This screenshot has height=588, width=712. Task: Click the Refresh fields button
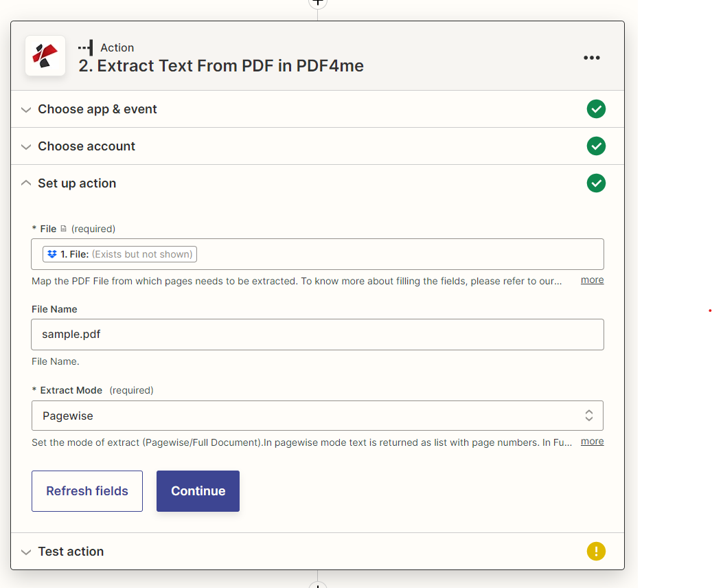[87, 490]
